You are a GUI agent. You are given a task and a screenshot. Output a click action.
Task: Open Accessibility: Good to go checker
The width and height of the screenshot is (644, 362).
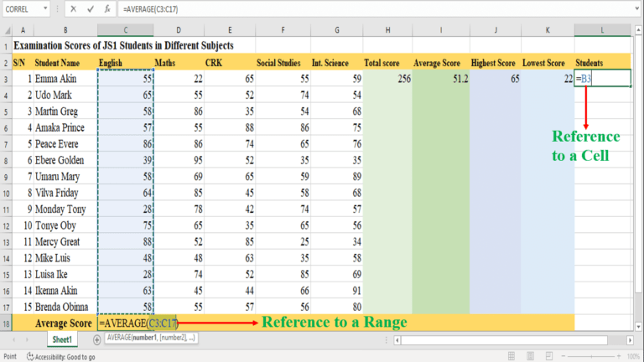[x=60, y=357]
